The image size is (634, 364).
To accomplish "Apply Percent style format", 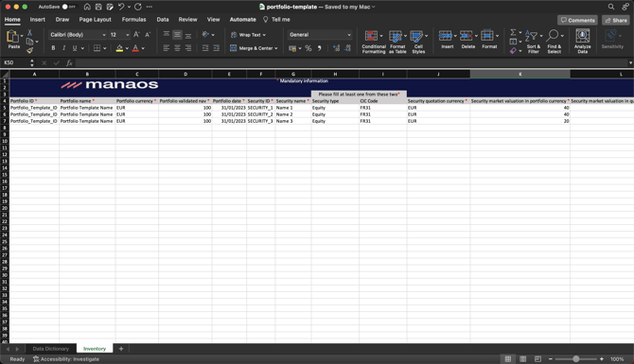I will pyautogui.click(x=308, y=48).
